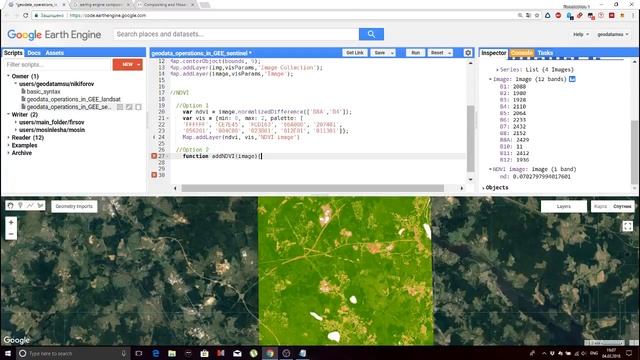640x360 pixels.
Task: Click the revision history icon on selected script
Action: (120, 107)
